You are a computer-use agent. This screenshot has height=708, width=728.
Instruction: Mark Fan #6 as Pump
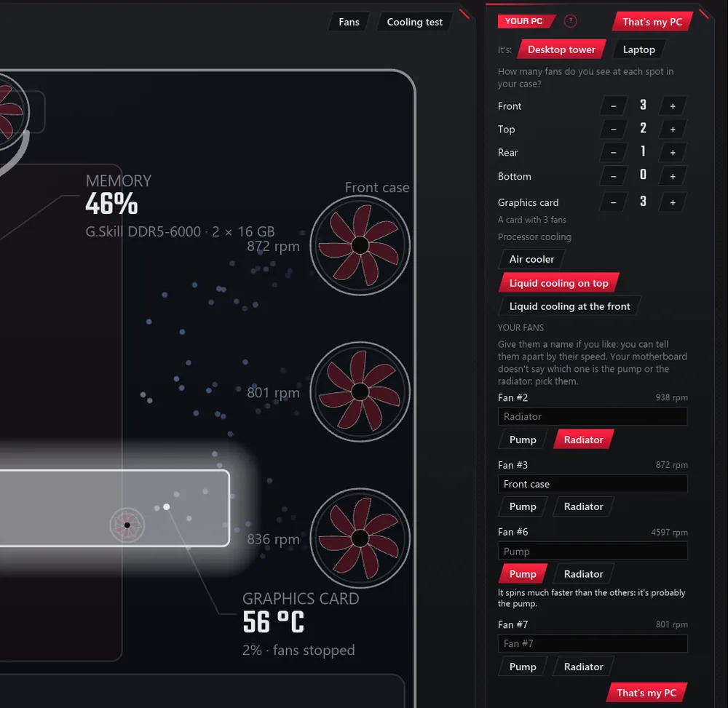pos(523,573)
